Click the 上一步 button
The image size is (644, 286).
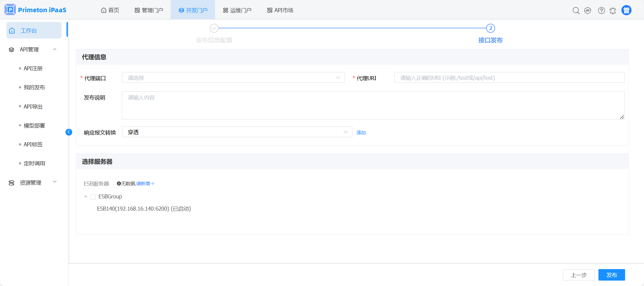(579, 275)
